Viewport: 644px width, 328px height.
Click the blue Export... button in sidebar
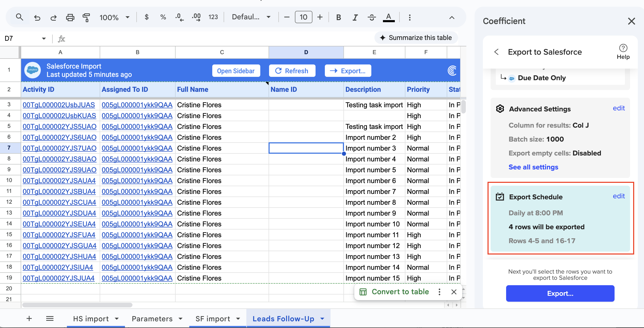560,293
